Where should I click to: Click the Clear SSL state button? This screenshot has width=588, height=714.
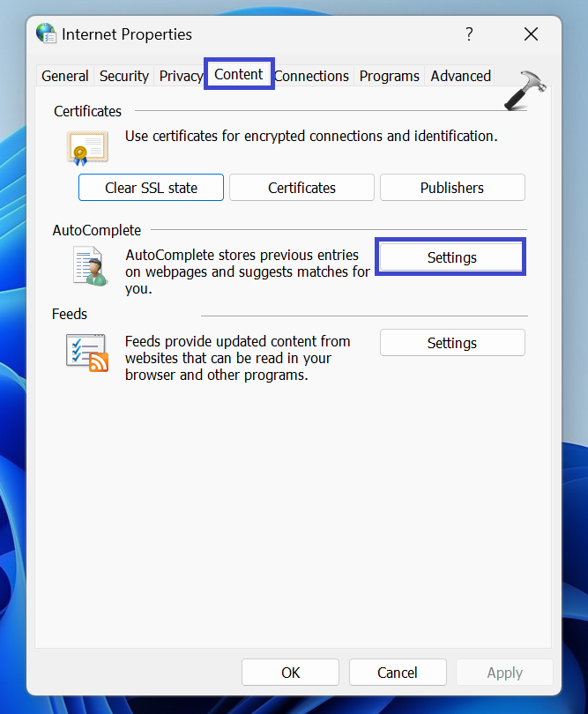tap(152, 188)
